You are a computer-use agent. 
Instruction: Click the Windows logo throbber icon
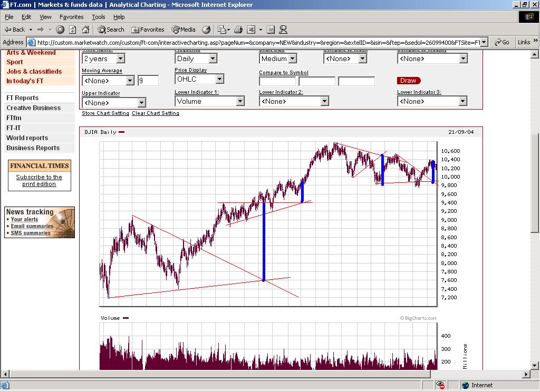[529, 17]
